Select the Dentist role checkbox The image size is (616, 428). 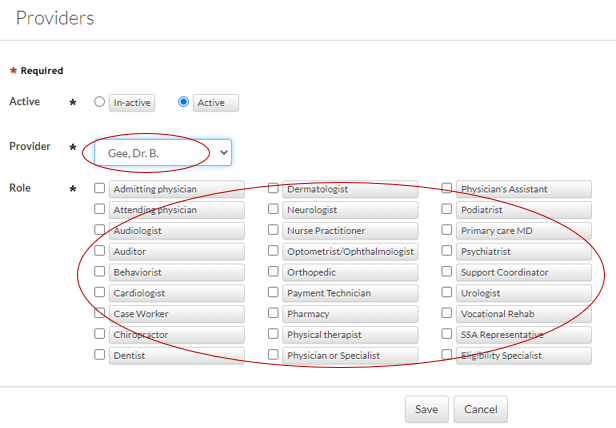(99, 354)
